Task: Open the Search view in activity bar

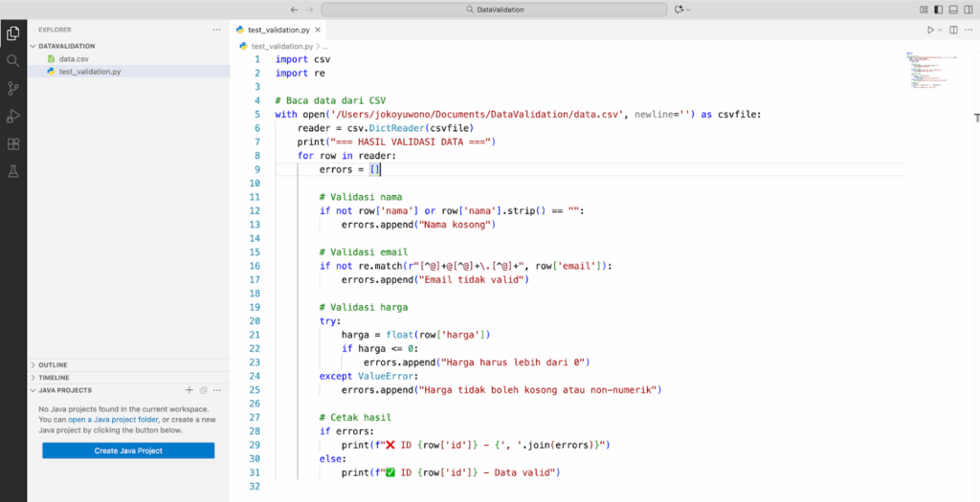Action: point(13,60)
